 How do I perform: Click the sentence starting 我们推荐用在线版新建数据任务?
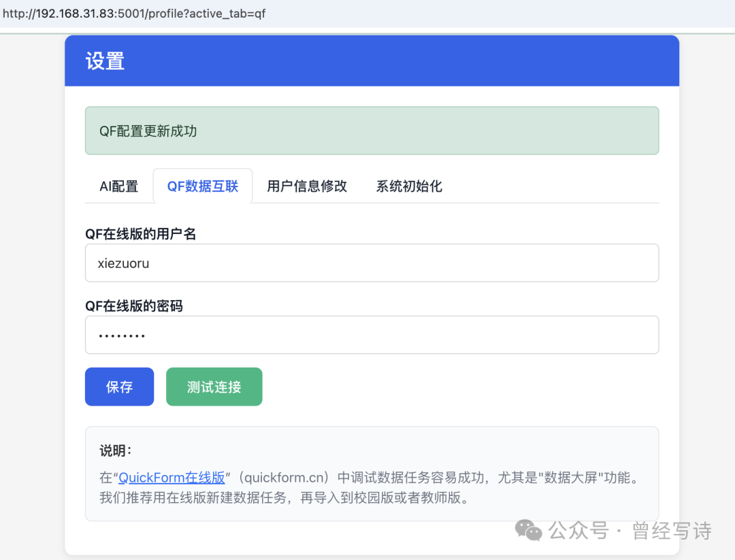(284, 497)
